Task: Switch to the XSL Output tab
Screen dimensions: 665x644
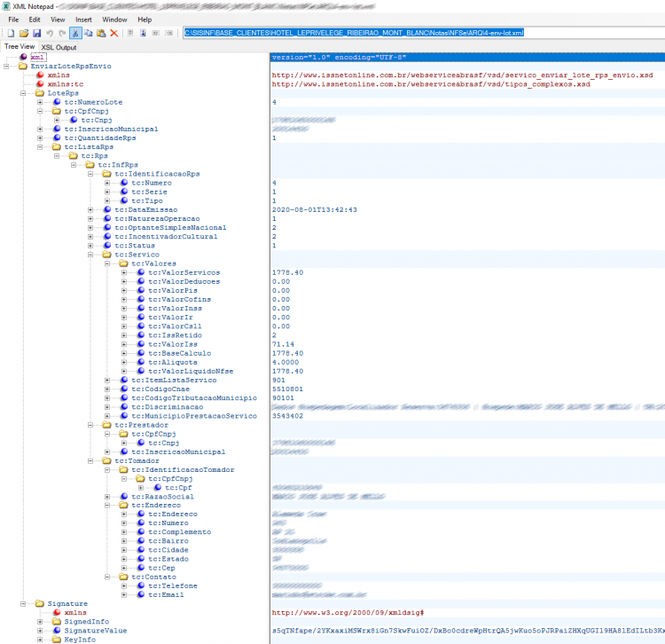Action: coord(59,47)
